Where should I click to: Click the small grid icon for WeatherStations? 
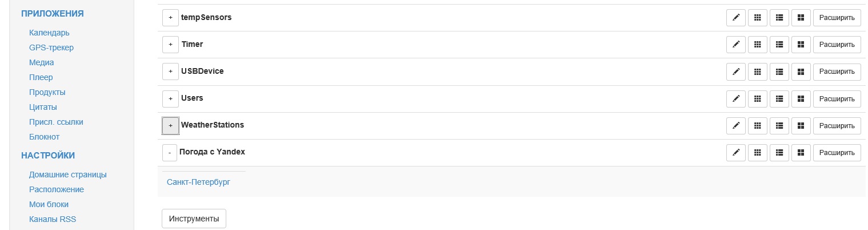[758, 125]
